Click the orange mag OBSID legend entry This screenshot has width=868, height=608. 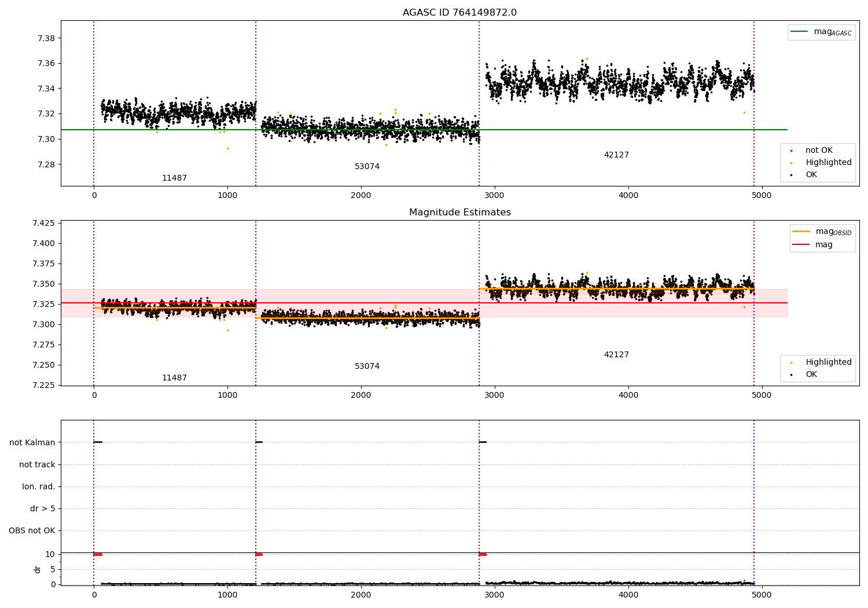coord(822,232)
